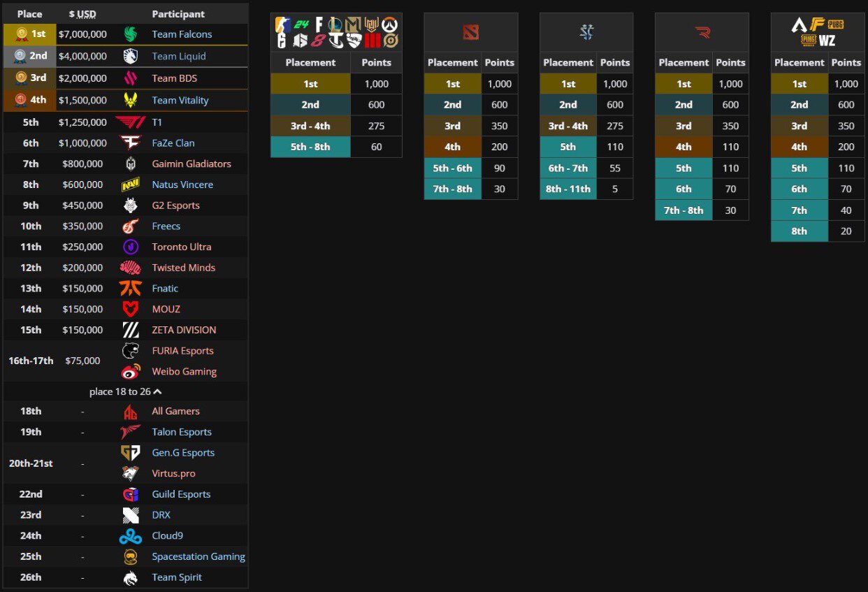The height and width of the screenshot is (592, 868).
Task: Click the Participant column header
Action: click(x=178, y=14)
